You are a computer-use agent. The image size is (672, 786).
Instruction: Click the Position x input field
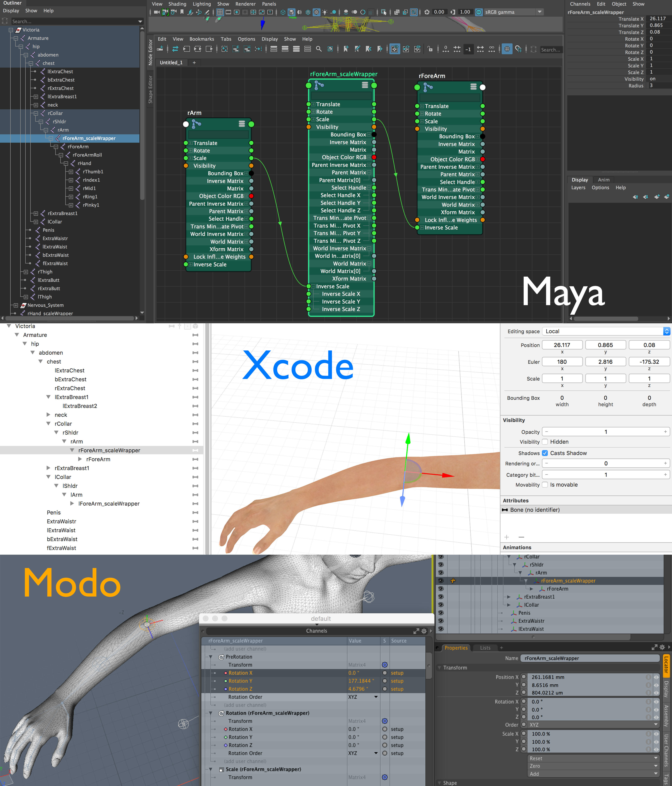(x=562, y=345)
